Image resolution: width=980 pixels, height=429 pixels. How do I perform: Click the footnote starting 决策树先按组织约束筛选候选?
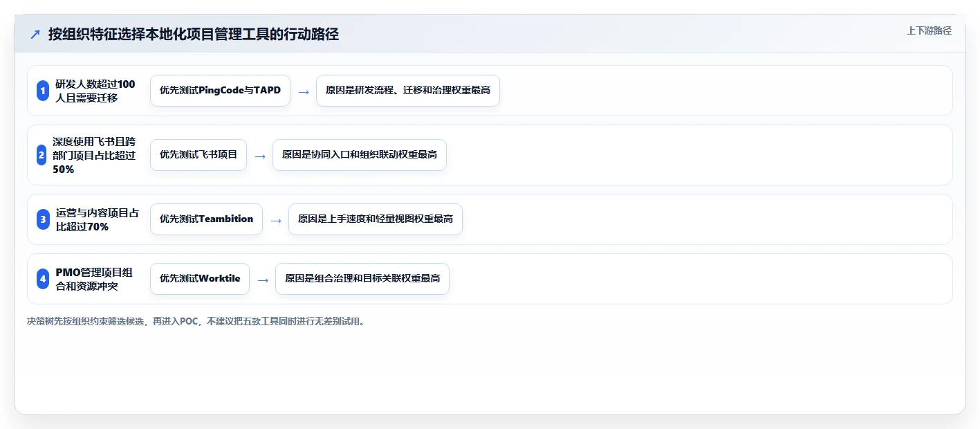click(196, 322)
